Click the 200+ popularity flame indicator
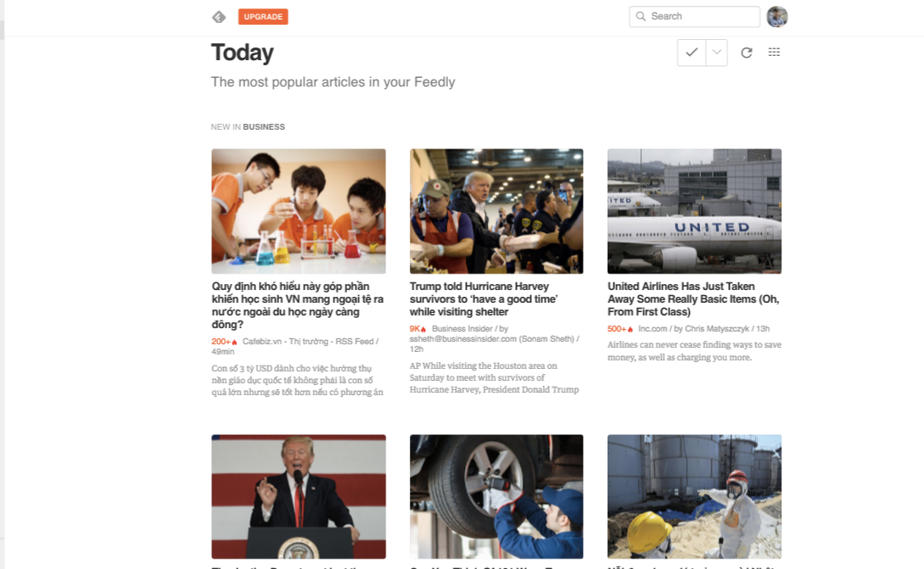 click(x=224, y=342)
